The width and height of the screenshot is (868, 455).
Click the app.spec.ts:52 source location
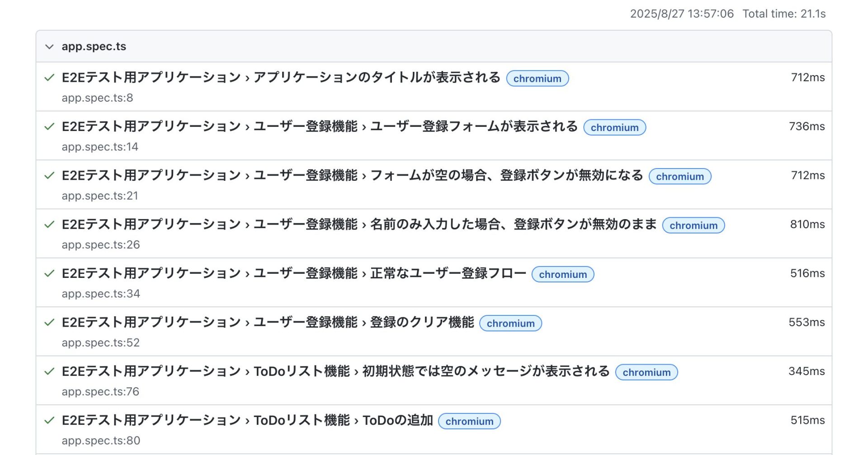(101, 342)
